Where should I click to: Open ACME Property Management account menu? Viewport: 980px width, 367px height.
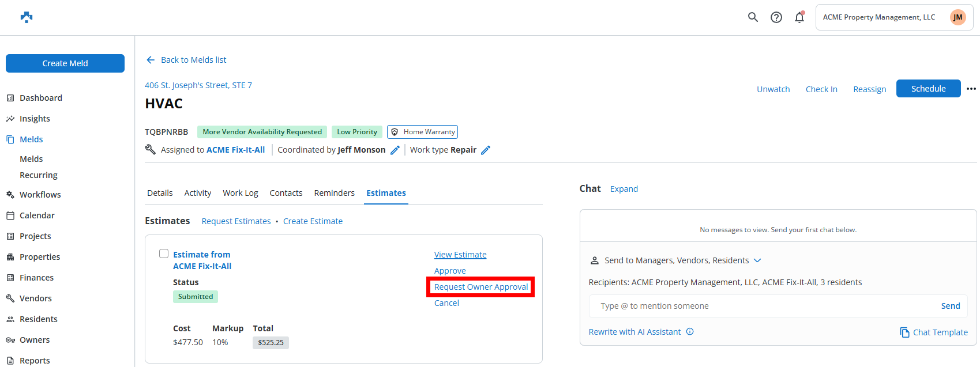click(878, 17)
